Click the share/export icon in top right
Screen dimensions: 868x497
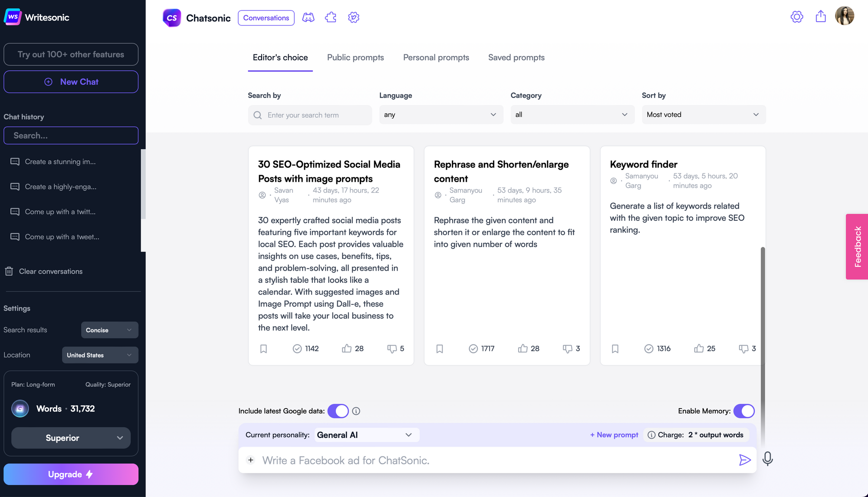[821, 16]
